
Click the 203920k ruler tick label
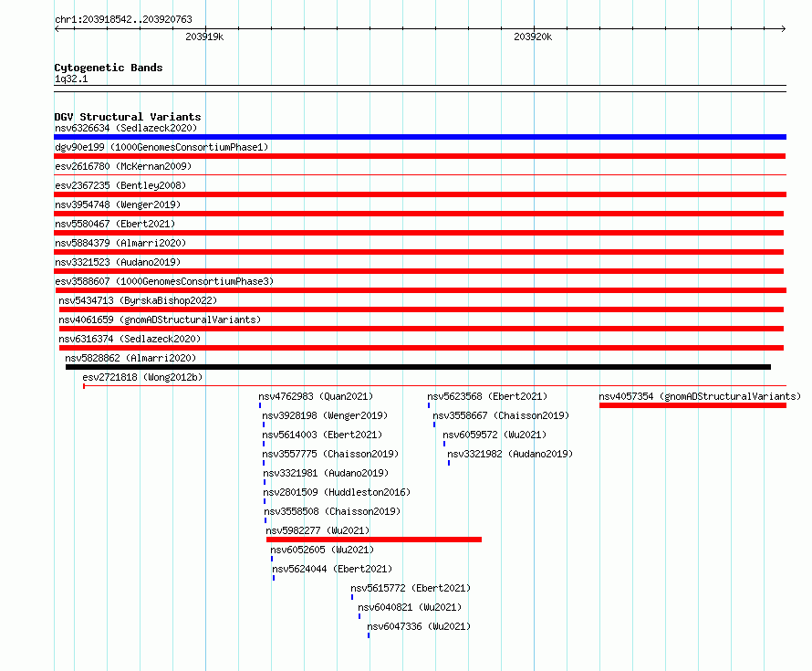point(533,37)
